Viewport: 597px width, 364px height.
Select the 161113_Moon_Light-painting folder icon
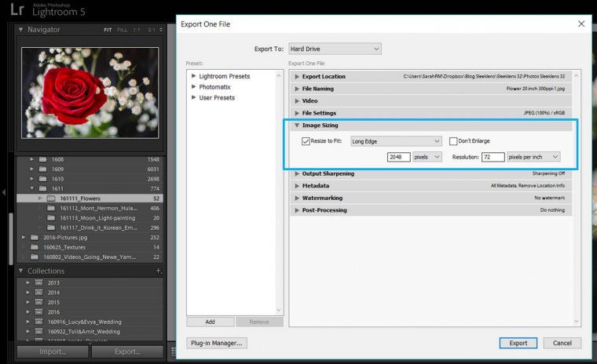pos(51,218)
